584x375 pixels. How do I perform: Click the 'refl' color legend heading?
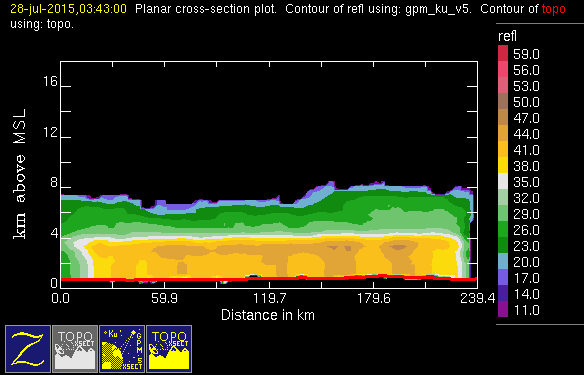507,36
